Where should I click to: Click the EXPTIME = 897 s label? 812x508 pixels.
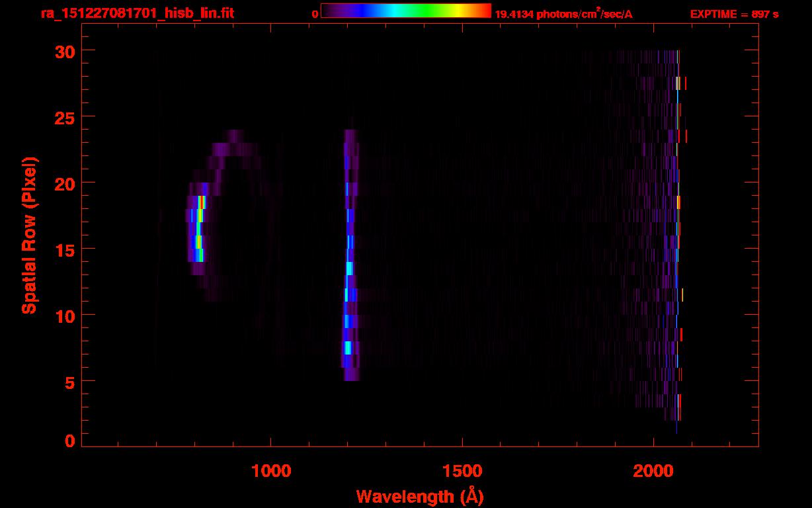pyautogui.click(x=734, y=14)
